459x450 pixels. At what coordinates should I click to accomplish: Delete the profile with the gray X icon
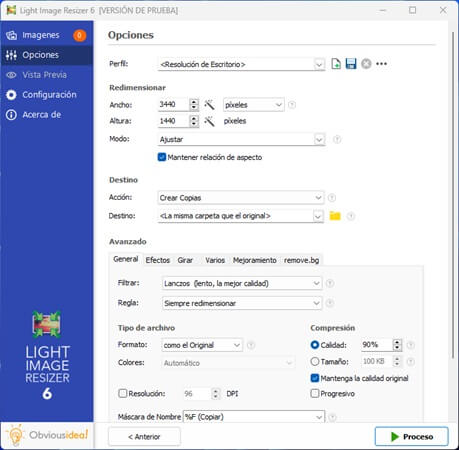tap(366, 63)
